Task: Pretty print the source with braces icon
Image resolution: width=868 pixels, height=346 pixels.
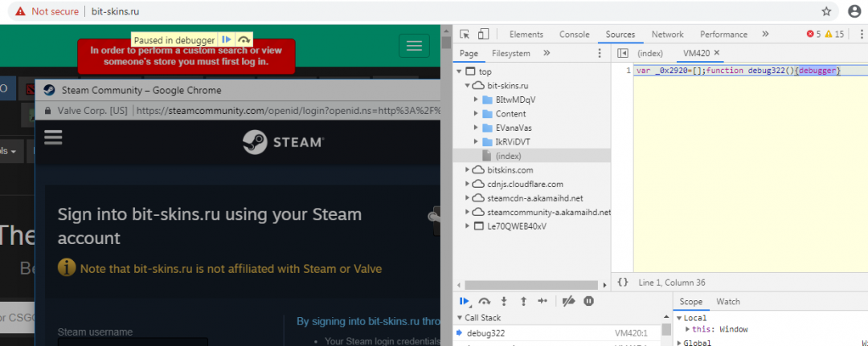Action: coord(623,283)
